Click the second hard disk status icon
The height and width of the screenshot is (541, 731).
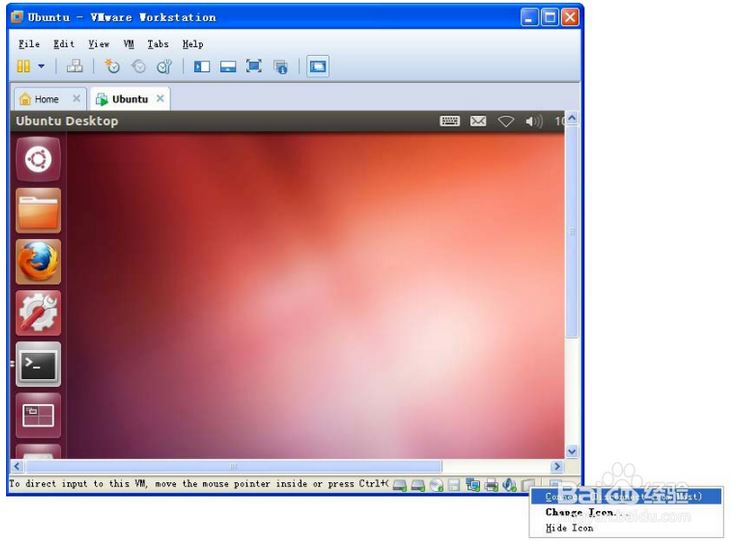pos(418,486)
